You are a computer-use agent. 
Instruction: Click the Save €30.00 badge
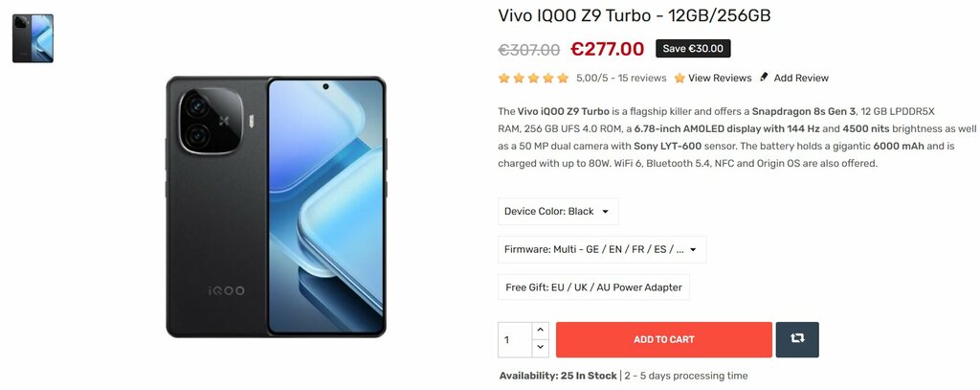[693, 49]
